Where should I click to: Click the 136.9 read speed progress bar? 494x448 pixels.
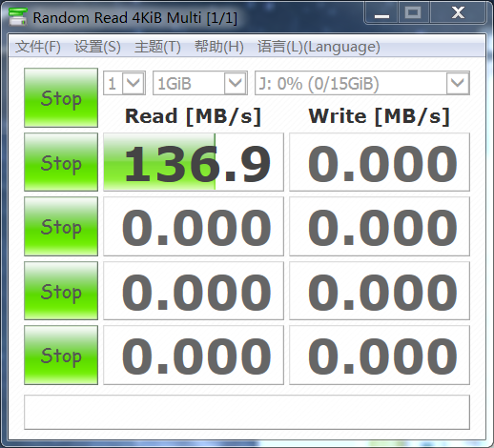point(194,162)
